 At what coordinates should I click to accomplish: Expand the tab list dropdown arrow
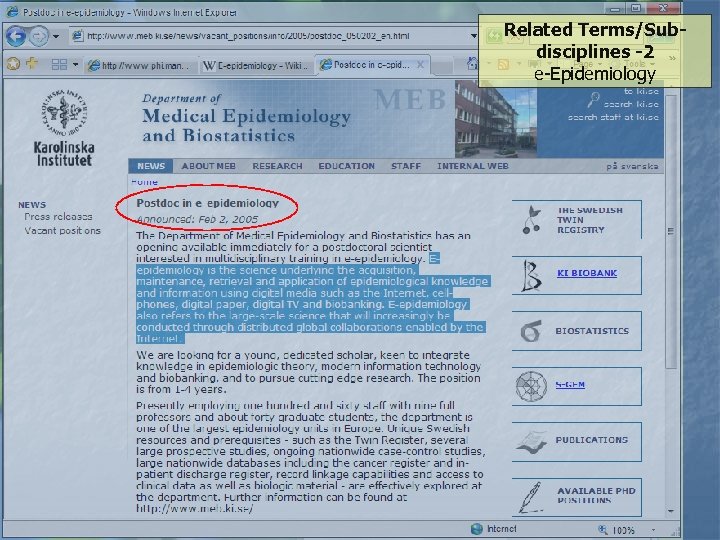[75, 65]
